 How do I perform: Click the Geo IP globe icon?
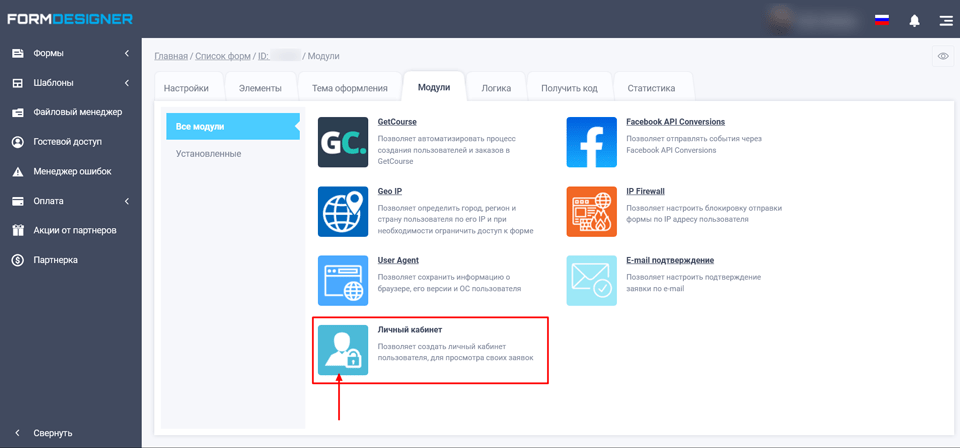343,211
